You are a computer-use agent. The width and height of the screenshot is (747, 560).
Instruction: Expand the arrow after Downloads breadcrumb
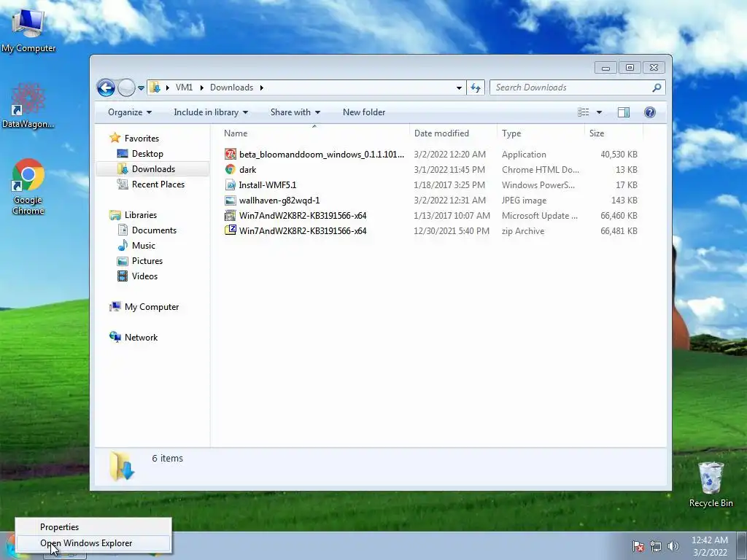[x=262, y=87]
